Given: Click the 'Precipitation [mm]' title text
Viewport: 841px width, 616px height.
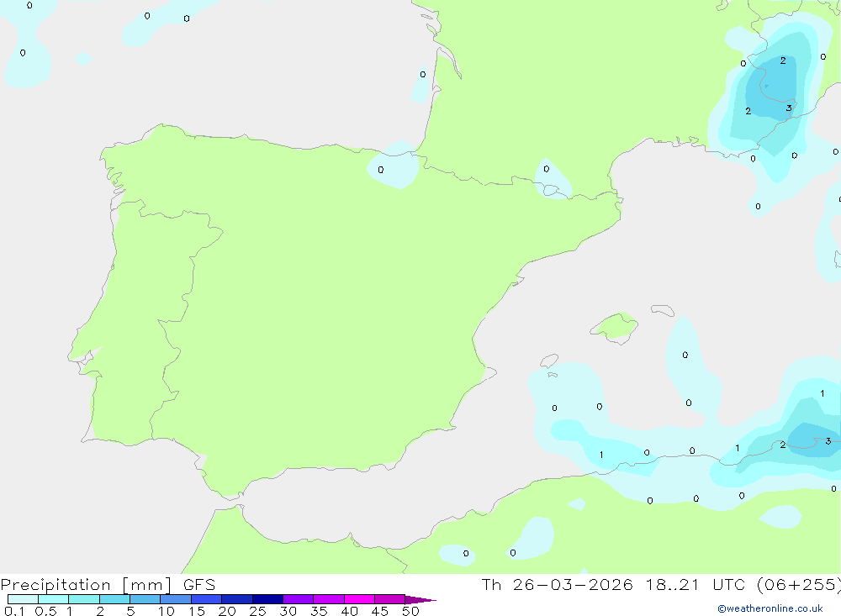Looking at the screenshot, I should (86, 585).
